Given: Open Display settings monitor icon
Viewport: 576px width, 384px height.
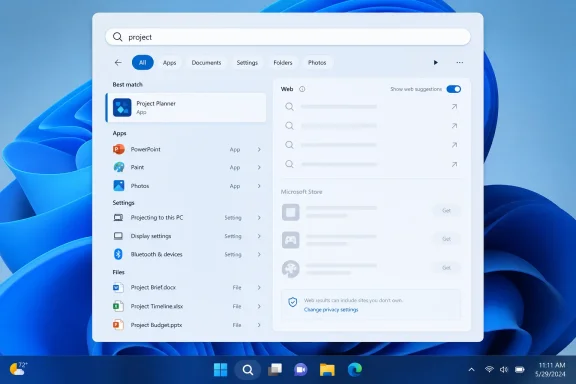Looking at the screenshot, I should pyautogui.click(x=118, y=236).
